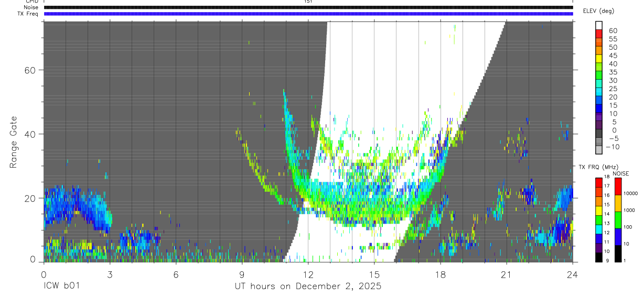Click x-axis tick label '3'
The width and height of the screenshot is (644, 297).
pos(110,274)
